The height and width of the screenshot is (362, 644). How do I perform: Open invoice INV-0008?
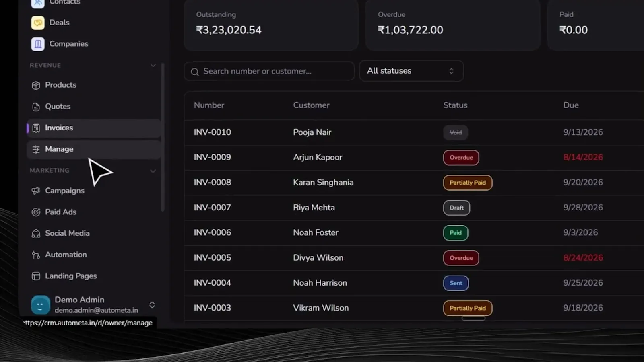tap(213, 183)
